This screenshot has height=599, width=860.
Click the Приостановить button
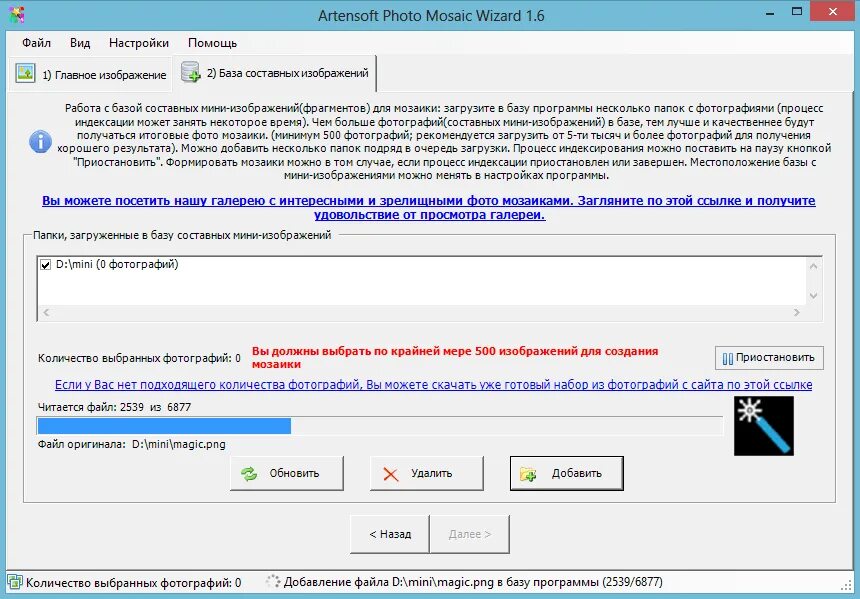pyautogui.click(x=769, y=358)
